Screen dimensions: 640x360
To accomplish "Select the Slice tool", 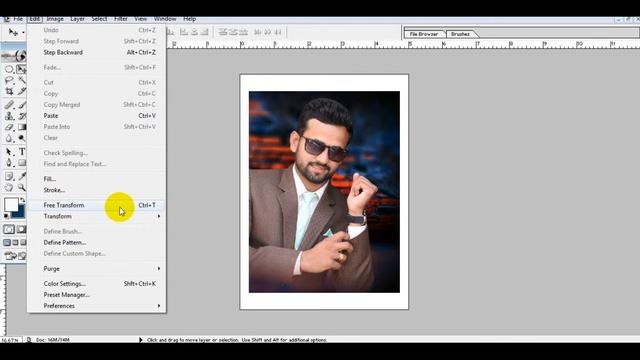I will tap(21, 91).
